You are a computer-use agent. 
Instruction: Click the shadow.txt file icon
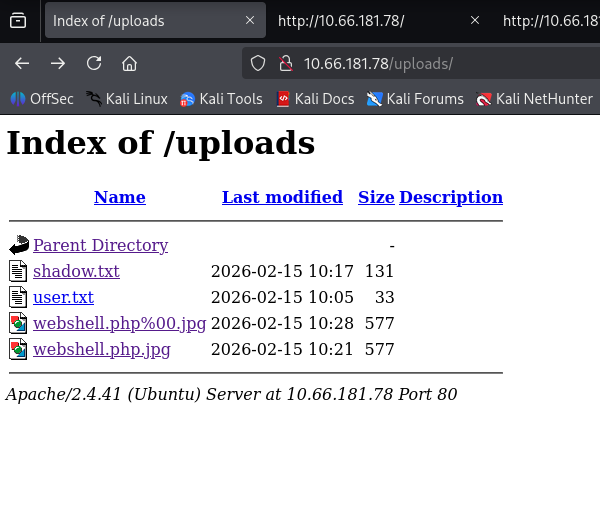tap(19, 271)
